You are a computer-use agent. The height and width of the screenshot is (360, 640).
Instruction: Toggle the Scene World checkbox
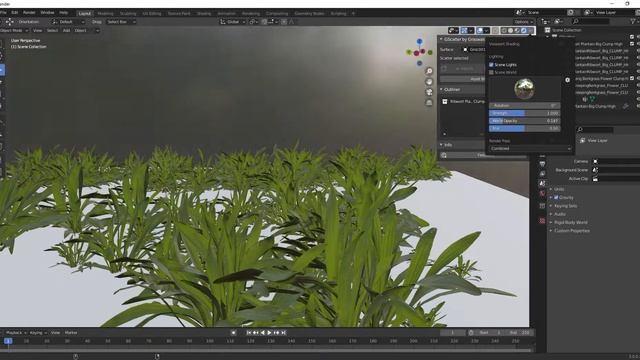point(491,72)
